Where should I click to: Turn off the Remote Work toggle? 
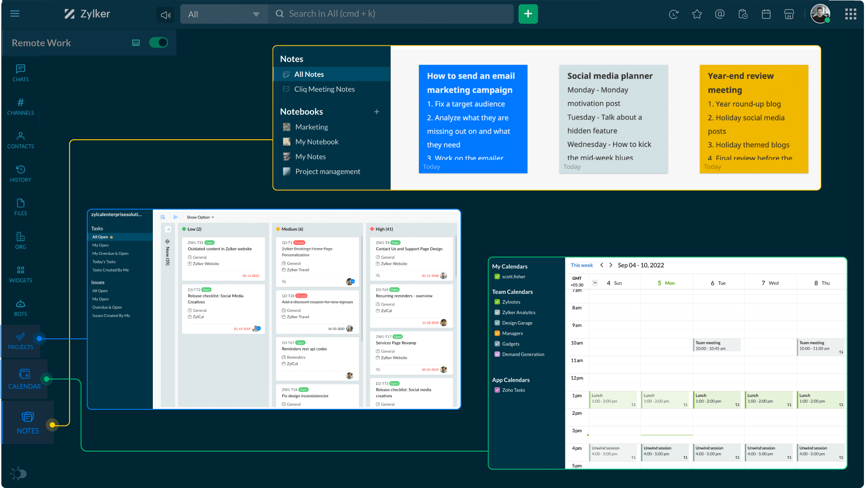(x=158, y=43)
